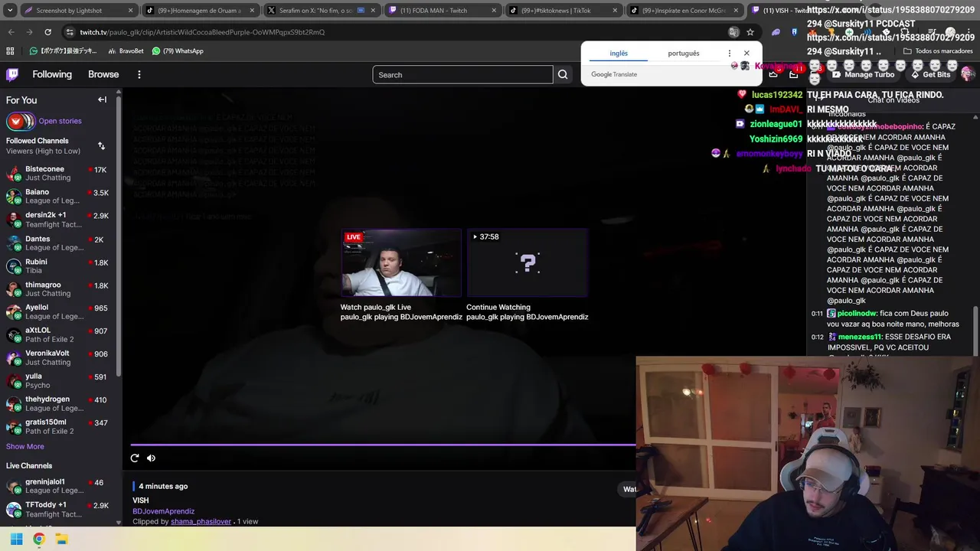
Task: Open Baiano channel in sidebar
Action: (x=58, y=196)
